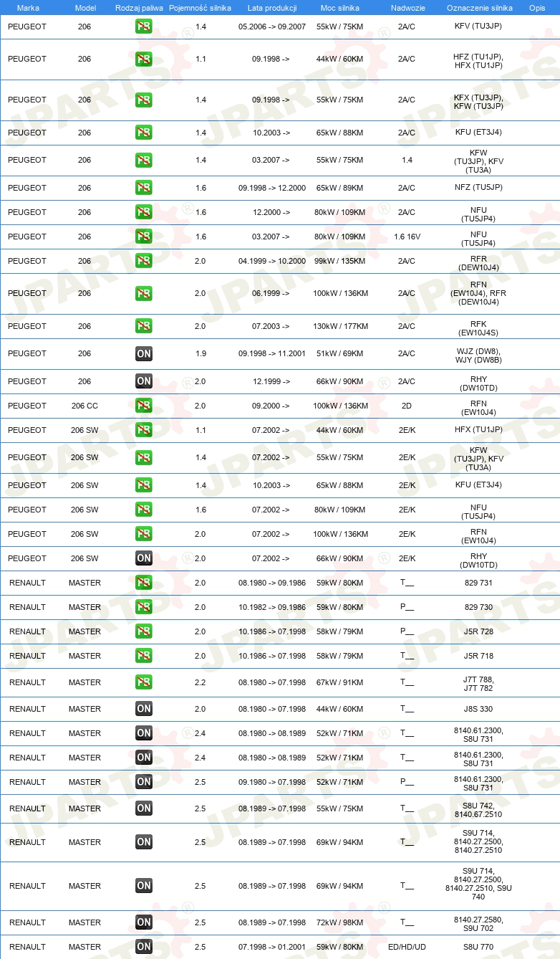
Task: Select the petrol icon in the 99kW / 135KM row
Action: (144, 262)
